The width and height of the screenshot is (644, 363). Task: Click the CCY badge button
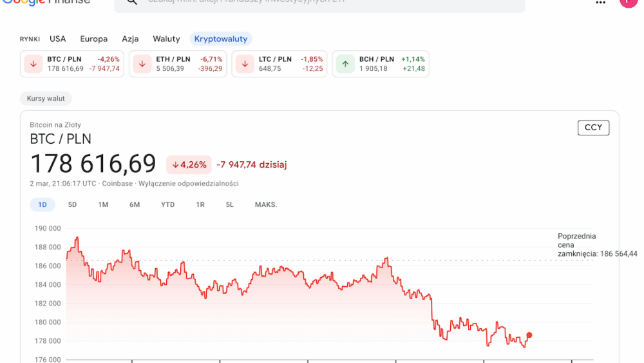click(594, 128)
